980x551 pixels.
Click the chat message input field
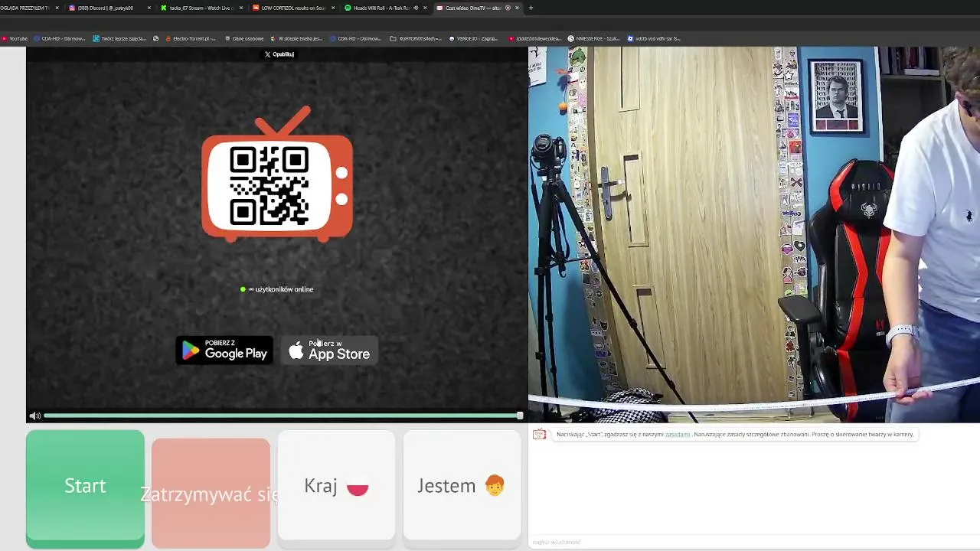tap(754, 542)
